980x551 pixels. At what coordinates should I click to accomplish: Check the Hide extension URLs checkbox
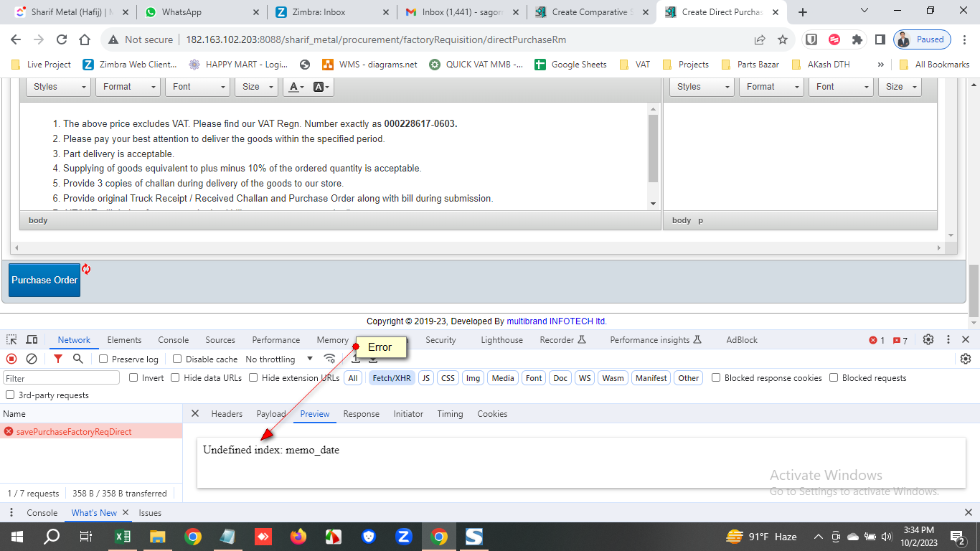pos(253,377)
